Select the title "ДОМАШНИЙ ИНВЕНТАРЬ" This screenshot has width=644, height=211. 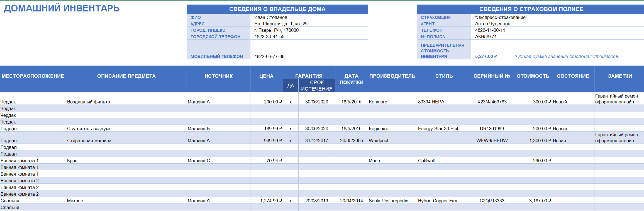(62, 8)
